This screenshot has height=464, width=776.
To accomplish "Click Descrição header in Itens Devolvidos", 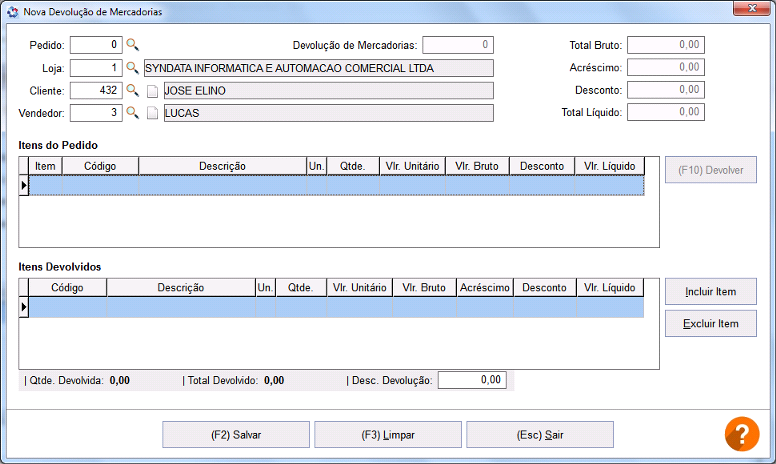I will click(181, 288).
